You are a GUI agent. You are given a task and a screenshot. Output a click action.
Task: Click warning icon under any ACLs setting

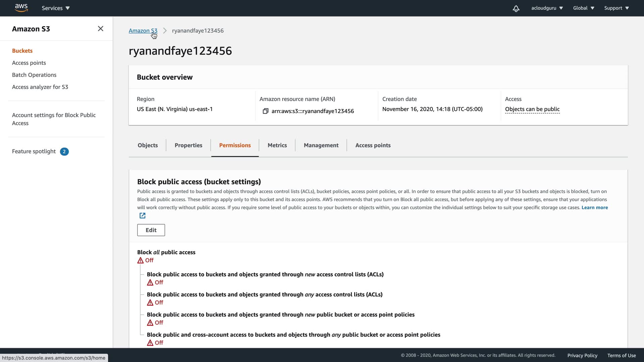(x=150, y=303)
